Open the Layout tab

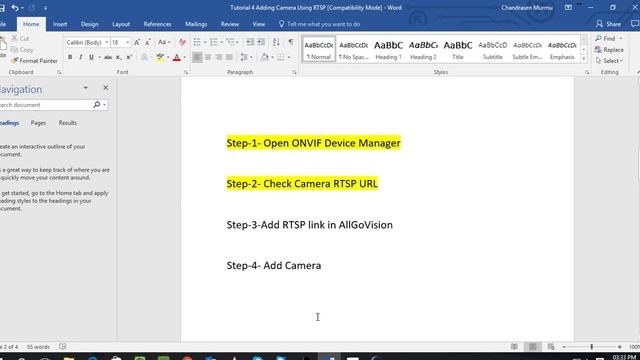121,24
